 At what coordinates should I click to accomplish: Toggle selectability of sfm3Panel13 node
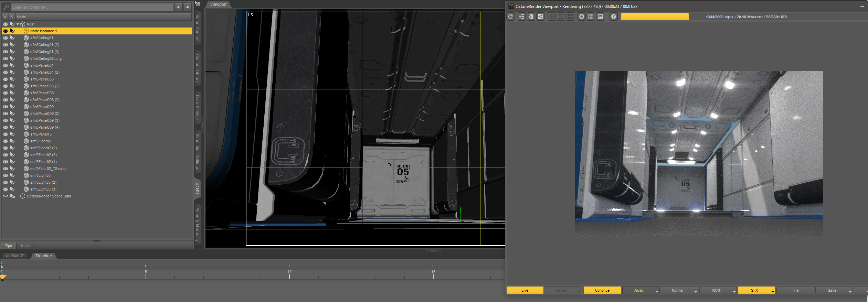pyautogui.click(x=12, y=134)
